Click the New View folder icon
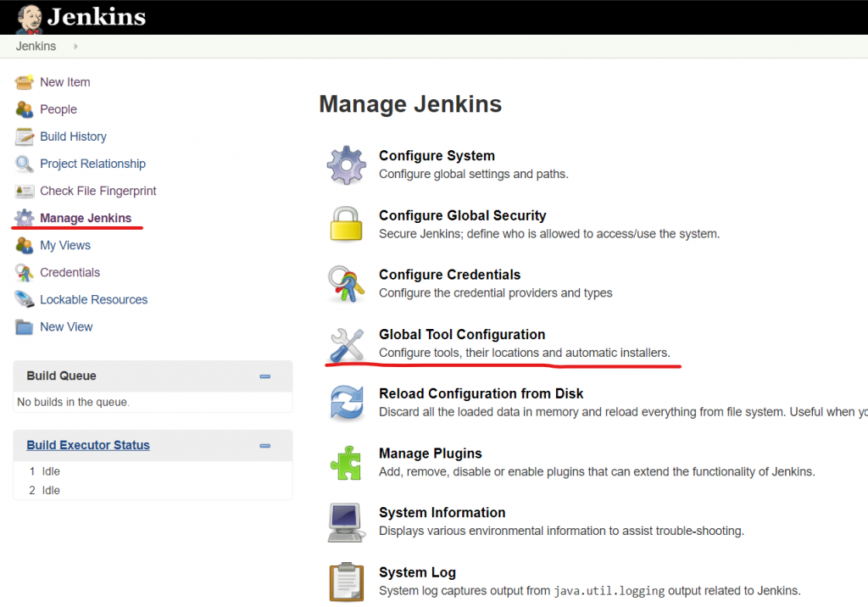The height and width of the screenshot is (607, 868). pos(25,326)
